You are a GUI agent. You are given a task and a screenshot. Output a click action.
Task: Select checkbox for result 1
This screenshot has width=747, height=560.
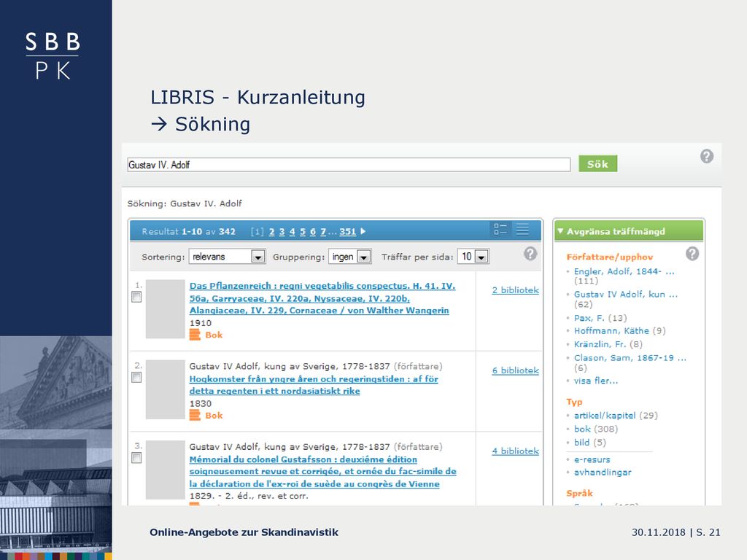(x=136, y=297)
